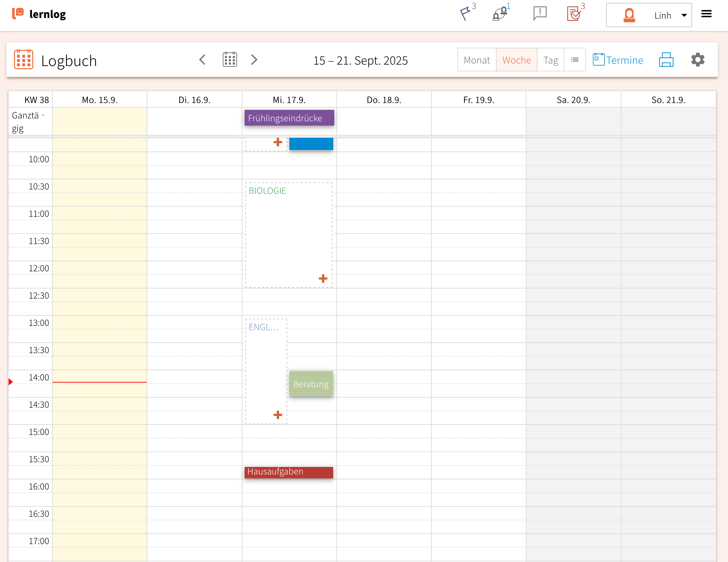This screenshot has width=728, height=562.
Task: Open the red Hausaufgaben event
Action: (288, 472)
